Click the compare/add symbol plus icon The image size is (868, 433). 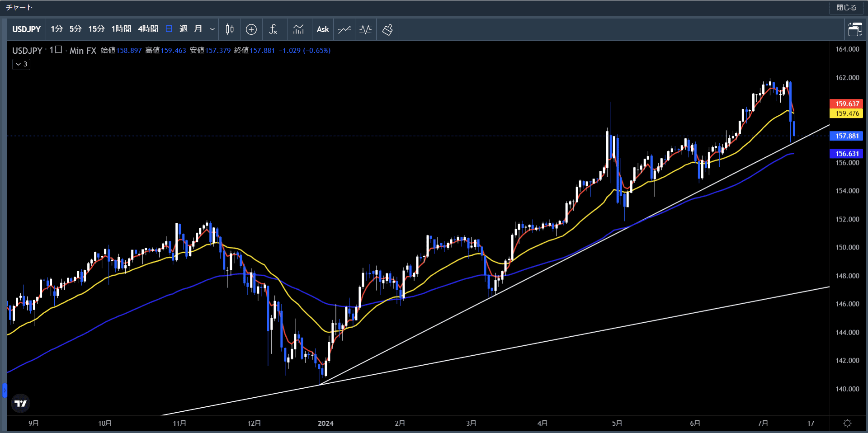point(251,29)
